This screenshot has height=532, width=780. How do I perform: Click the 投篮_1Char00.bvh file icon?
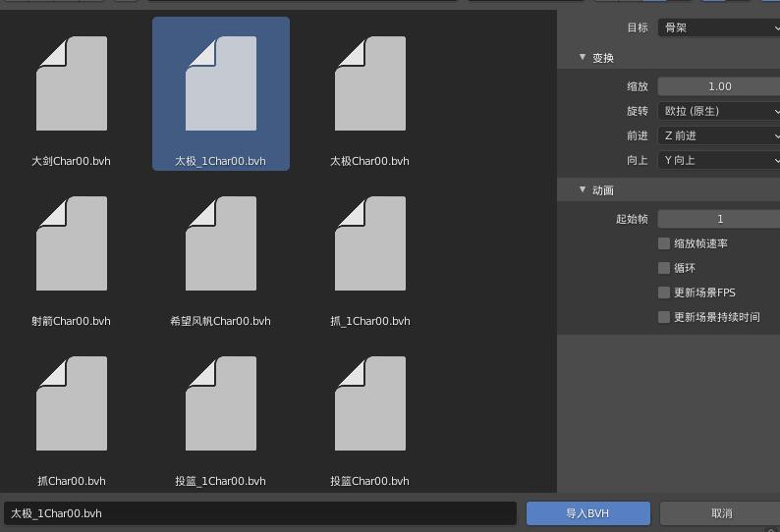(221, 403)
